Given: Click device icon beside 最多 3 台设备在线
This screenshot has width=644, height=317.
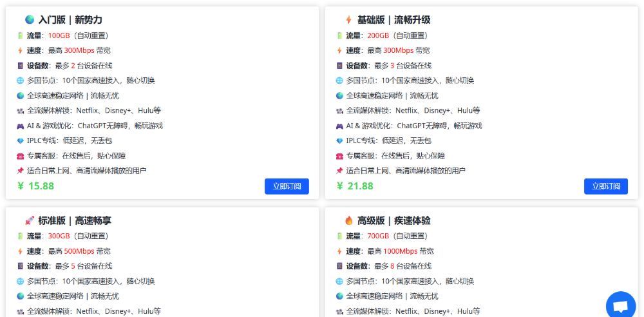Looking at the screenshot, I should tap(339, 66).
